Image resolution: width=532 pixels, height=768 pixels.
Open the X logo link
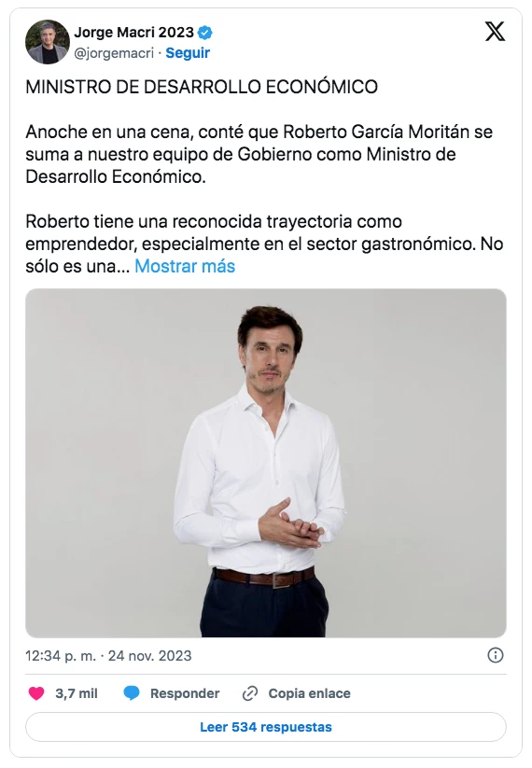coord(495,33)
